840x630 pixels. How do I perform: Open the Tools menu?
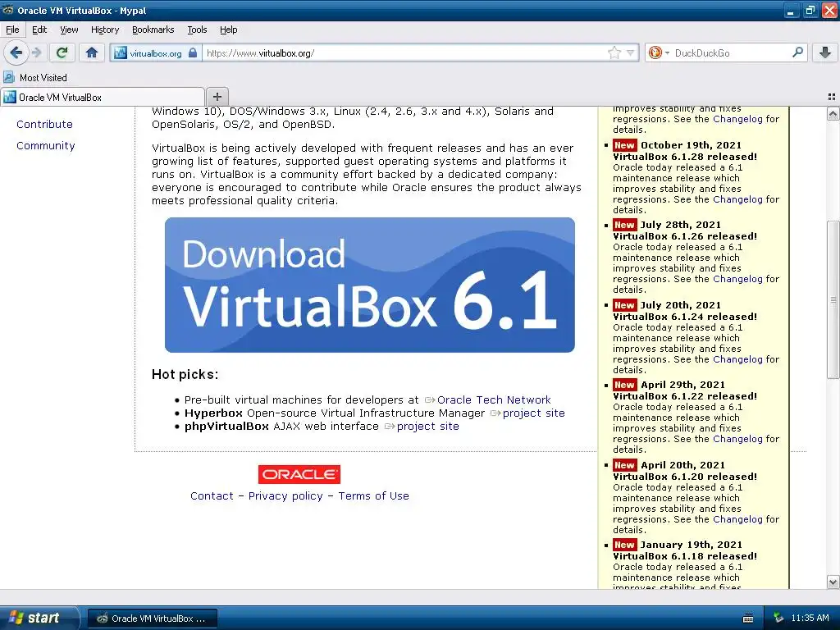tap(197, 30)
